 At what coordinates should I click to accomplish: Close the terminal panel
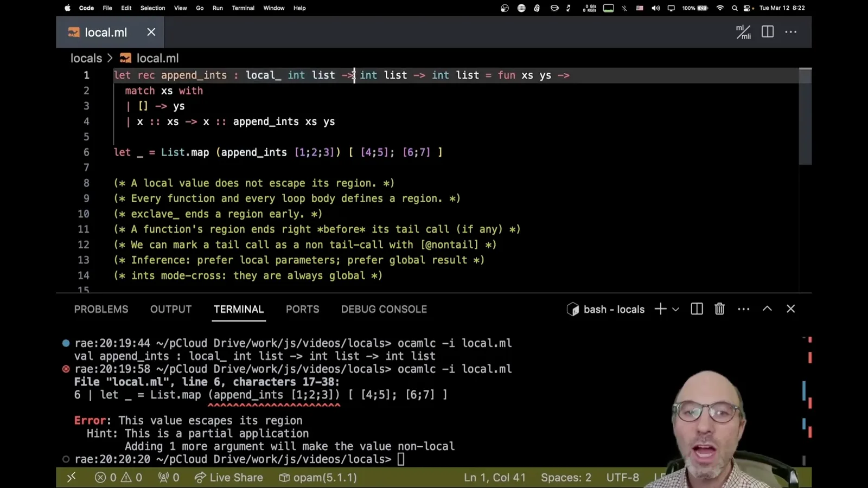coord(791,309)
